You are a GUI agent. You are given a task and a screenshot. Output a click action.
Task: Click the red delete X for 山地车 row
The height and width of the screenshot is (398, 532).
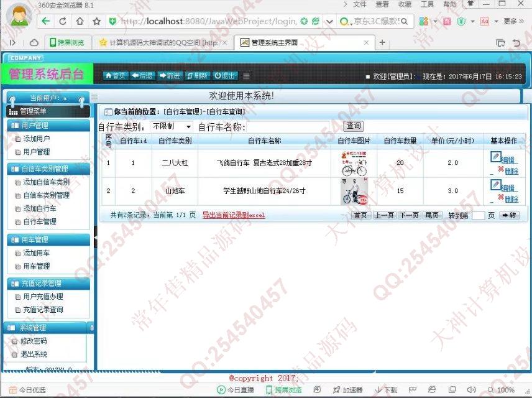coord(501,198)
